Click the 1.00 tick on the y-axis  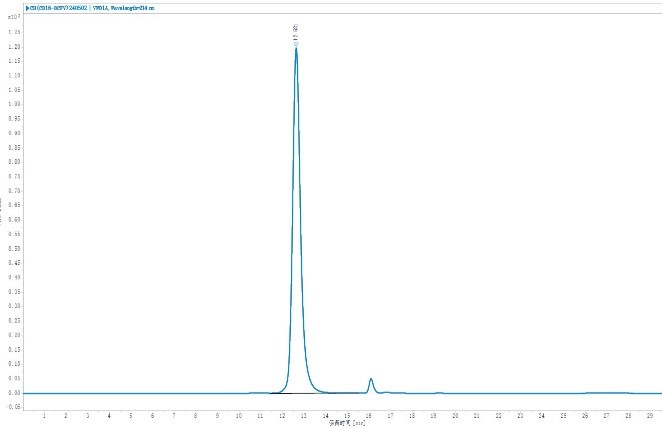click(14, 104)
